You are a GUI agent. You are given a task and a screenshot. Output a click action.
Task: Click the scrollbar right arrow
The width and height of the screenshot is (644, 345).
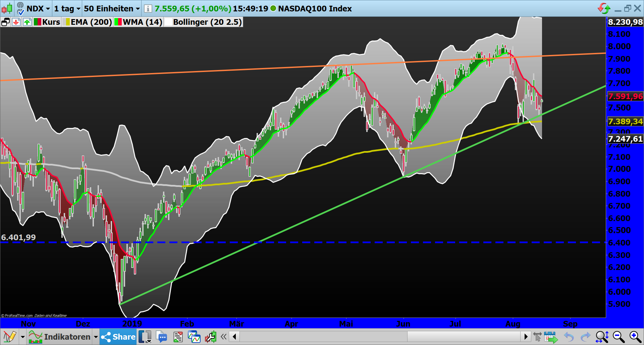click(x=526, y=336)
